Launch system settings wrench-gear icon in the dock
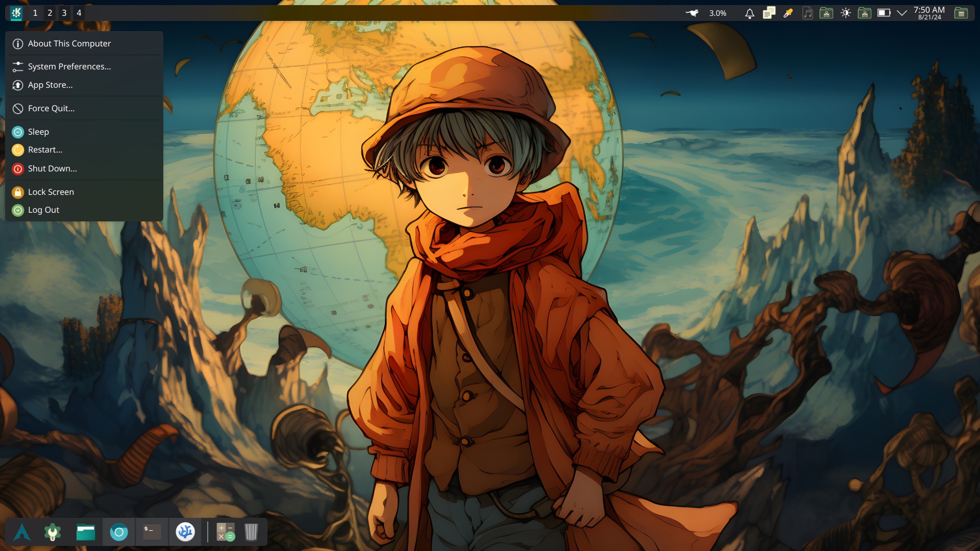 click(x=52, y=532)
